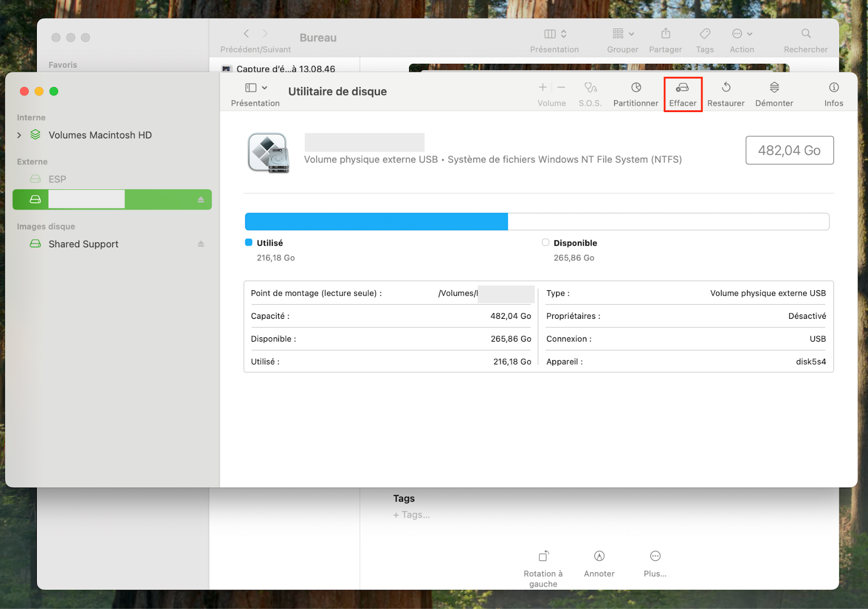Open the Partitionner tool
This screenshot has height=609, width=868.
tap(635, 92)
